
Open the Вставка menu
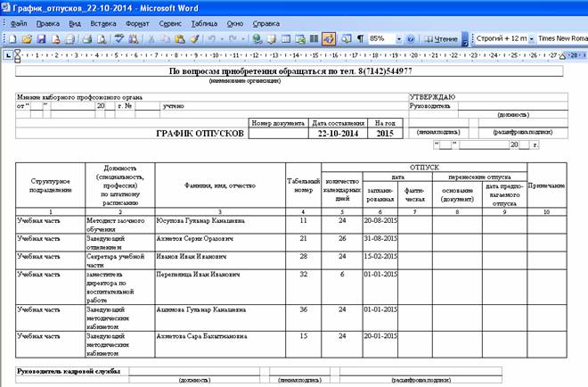click(x=103, y=23)
